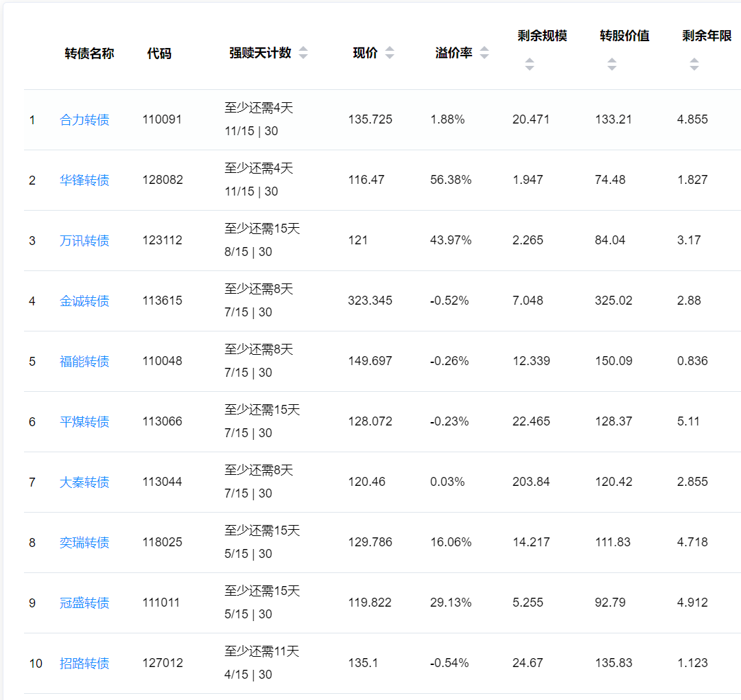Viewport: 741px width, 700px height.
Task: Click the 转债名称 column header
Action: click(x=89, y=54)
